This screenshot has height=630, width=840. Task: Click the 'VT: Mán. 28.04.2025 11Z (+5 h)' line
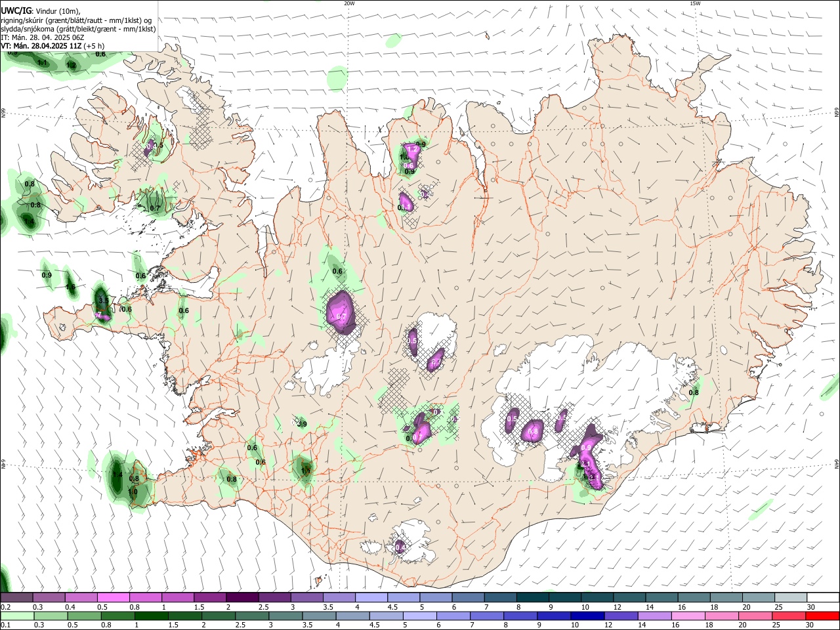(52, 46)
